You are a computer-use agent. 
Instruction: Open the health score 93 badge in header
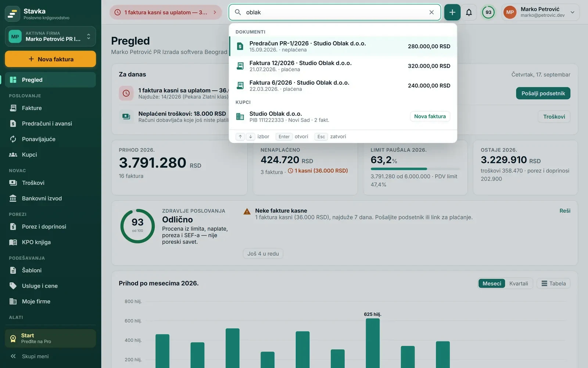click(488, 12)
